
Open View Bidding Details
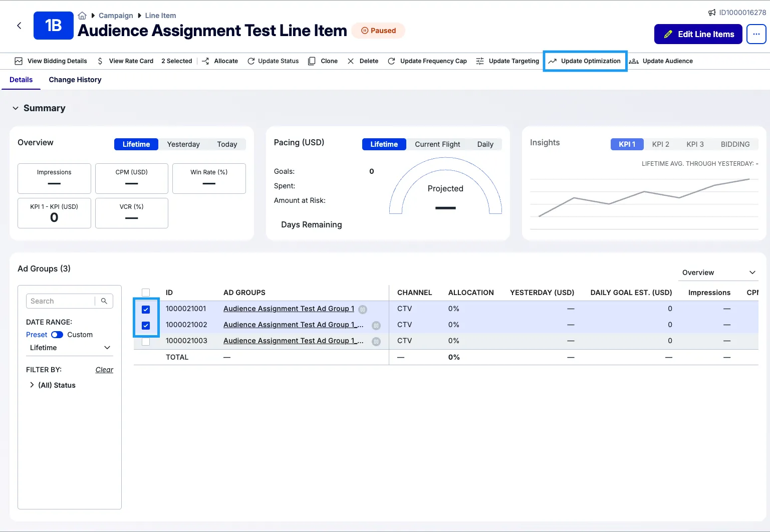click(51, 61)
